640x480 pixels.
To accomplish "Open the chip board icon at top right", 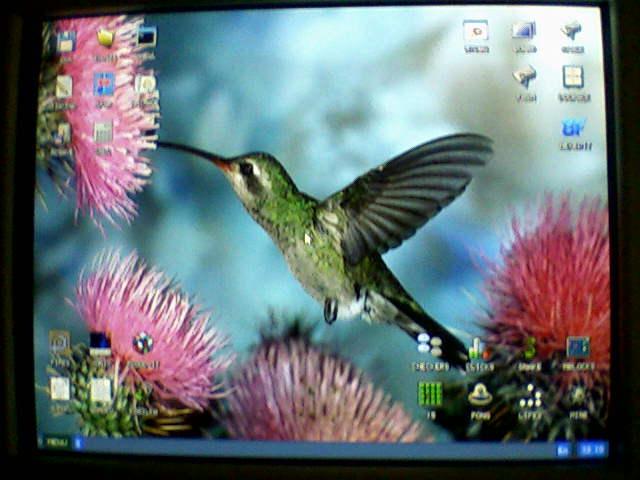I will pos(573,77).
